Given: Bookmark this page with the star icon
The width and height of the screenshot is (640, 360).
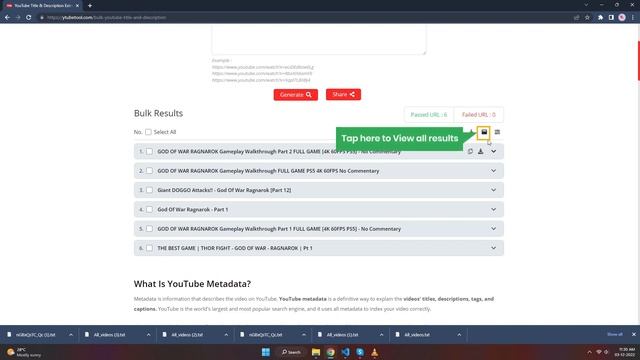Looking at the screenshot, I should [x=587, y=18].
